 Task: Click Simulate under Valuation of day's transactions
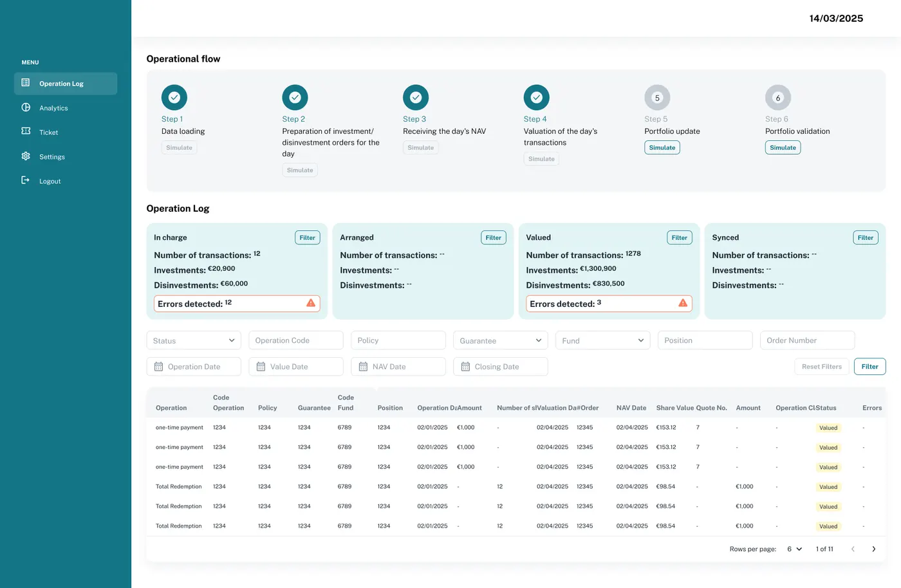point(541,159)
